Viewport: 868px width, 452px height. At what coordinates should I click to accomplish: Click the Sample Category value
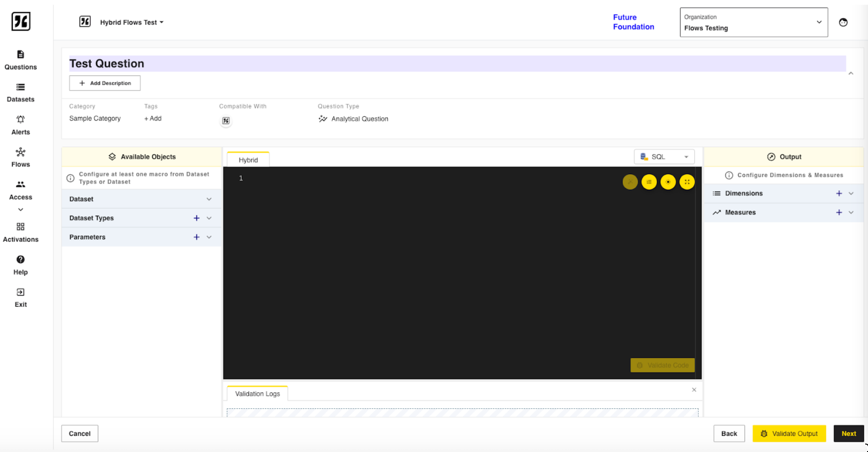click(x=95, y=119)
